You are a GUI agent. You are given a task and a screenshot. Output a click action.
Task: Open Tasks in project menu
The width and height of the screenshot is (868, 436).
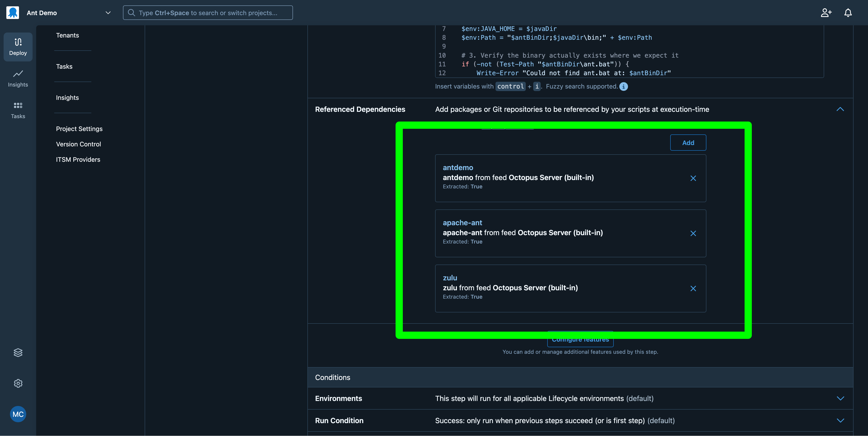(64, 66)
